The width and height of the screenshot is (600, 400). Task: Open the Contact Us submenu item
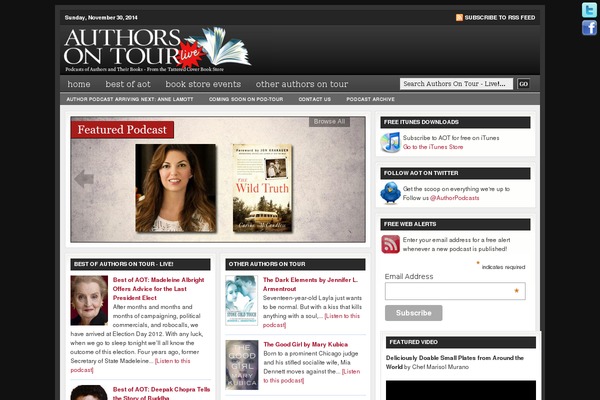(315, 99)
